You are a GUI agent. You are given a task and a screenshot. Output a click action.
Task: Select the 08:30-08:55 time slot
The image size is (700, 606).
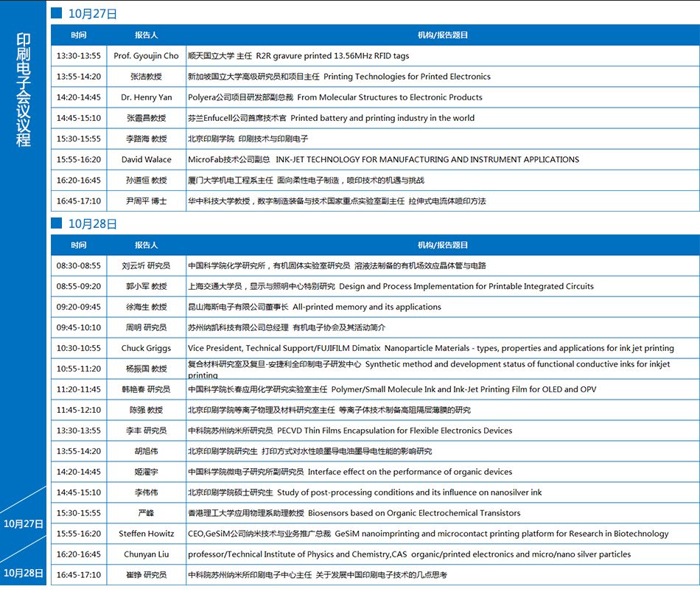click(x=79, y=265)
